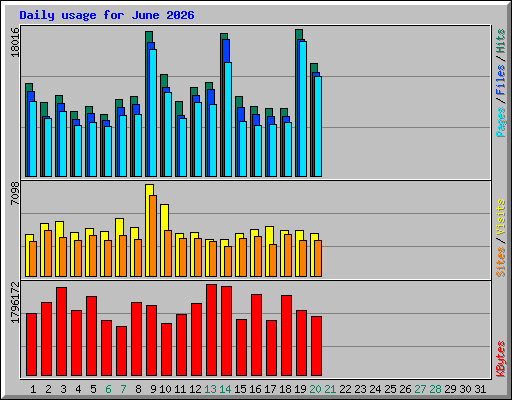Click the orange sites bar for day 2
Image resolution: width=512 pixels, height=400 pixels.
click(48, 253)
